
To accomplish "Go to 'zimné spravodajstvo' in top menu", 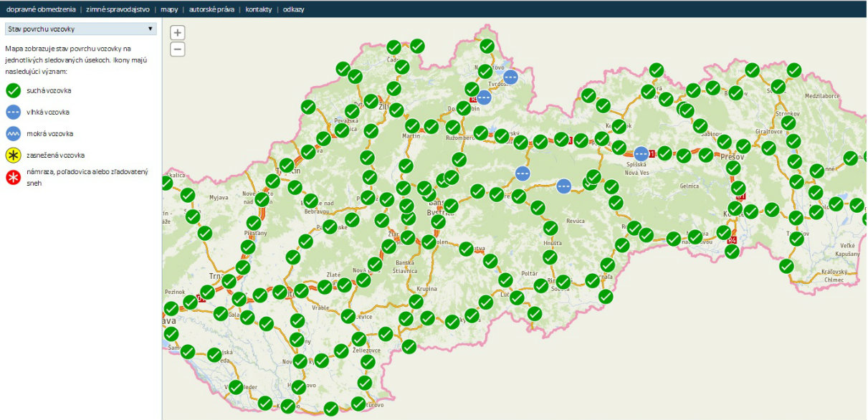I will coord(119,9).
